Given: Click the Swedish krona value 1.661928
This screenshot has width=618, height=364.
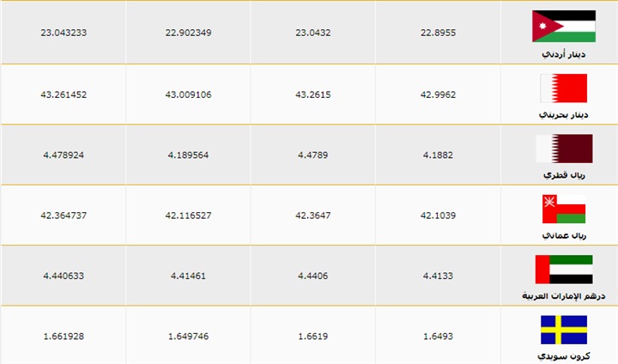Looking at the screenshot, I should coord(64,336).
